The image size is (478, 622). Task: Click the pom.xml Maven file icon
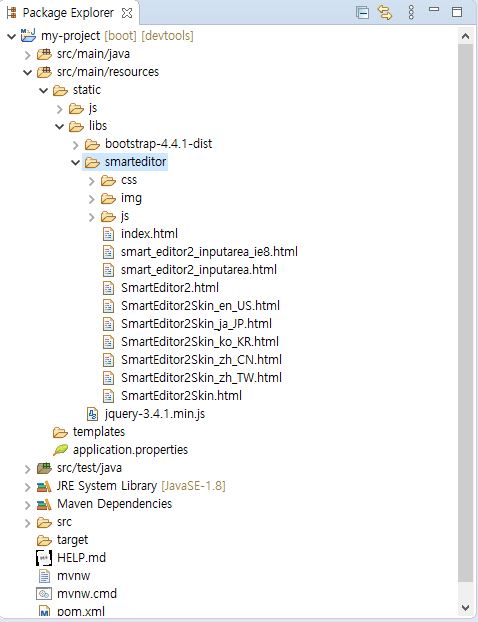(x=44, y=611)
